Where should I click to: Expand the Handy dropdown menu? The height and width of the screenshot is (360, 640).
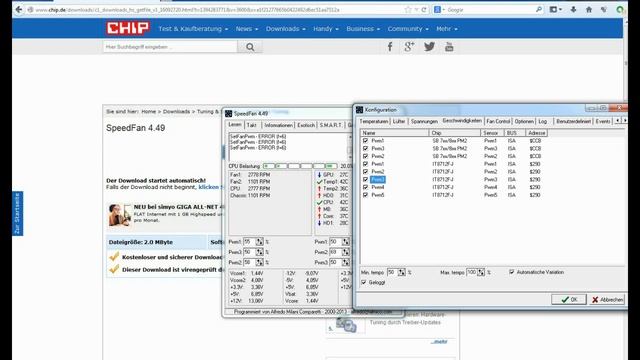pos(326,29)
